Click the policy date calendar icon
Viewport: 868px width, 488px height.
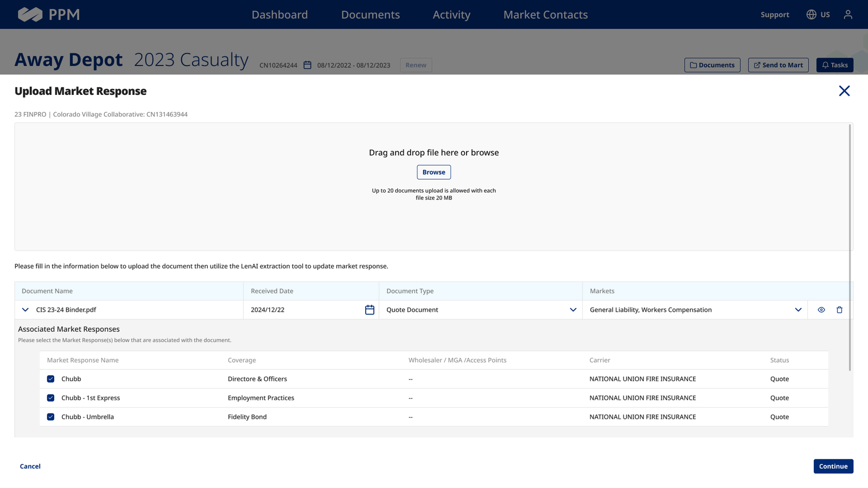[307, 65]
